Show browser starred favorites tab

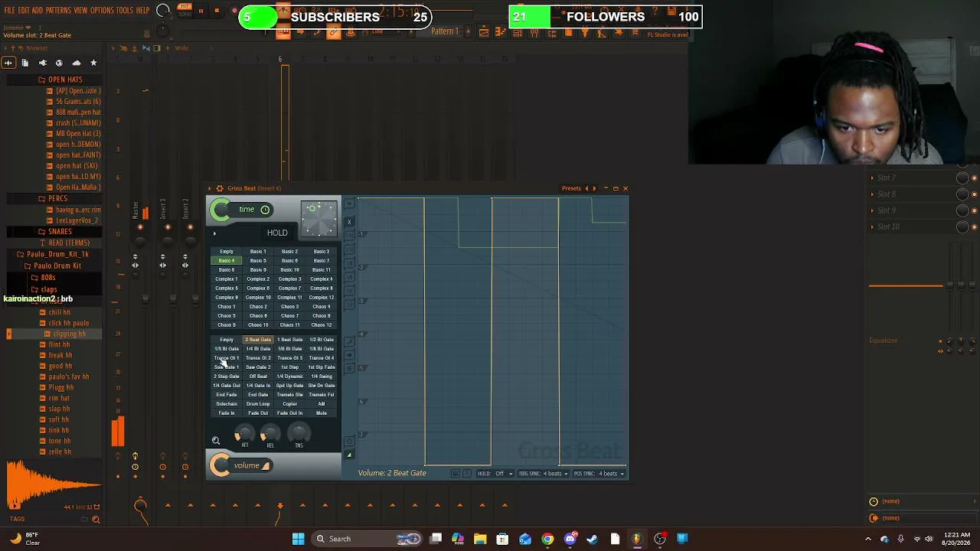point(93,63)
